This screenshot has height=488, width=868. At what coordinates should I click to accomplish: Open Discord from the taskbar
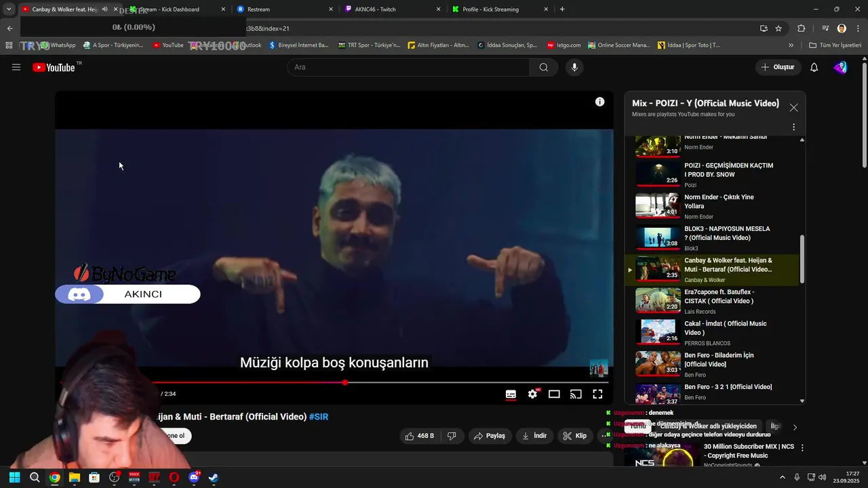(x=194, y=477)
